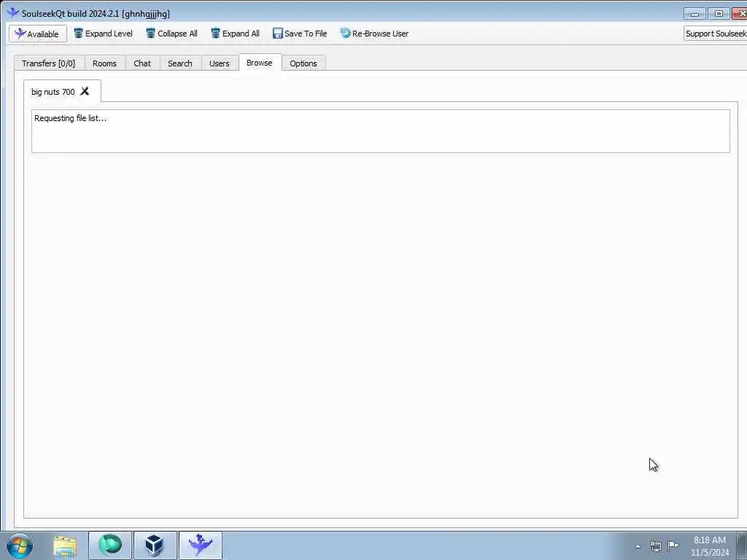Image resolution: width=747 pixels, height=560 pixels.
Task: Show hidden system tray icons arrow
Action: (638, 546)
